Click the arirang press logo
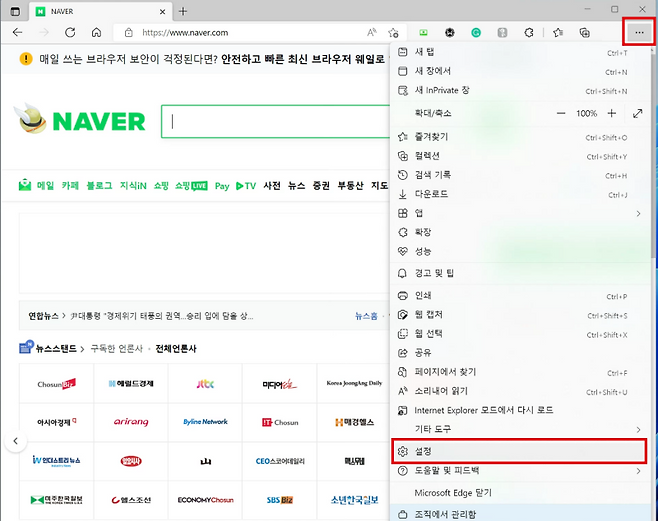This screenshot has width=658, height=521. point(131,422)
